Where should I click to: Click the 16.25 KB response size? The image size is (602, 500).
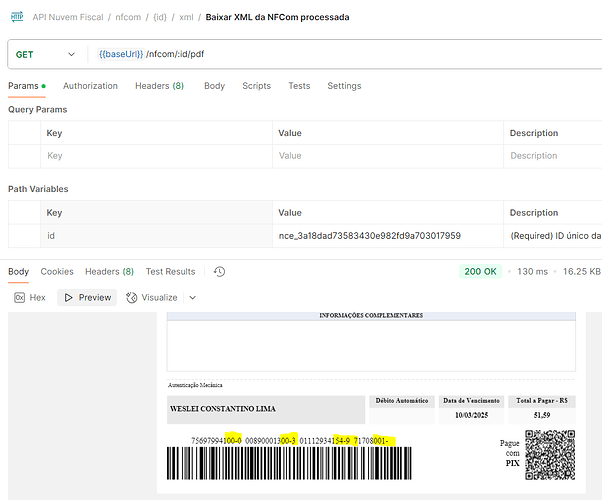point(582,272)
